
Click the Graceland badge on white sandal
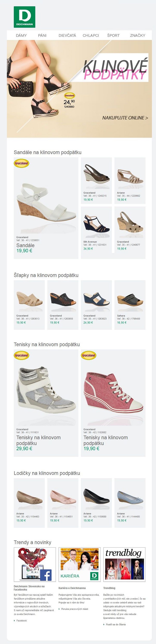pyautogui.click(x=21, y=163)
